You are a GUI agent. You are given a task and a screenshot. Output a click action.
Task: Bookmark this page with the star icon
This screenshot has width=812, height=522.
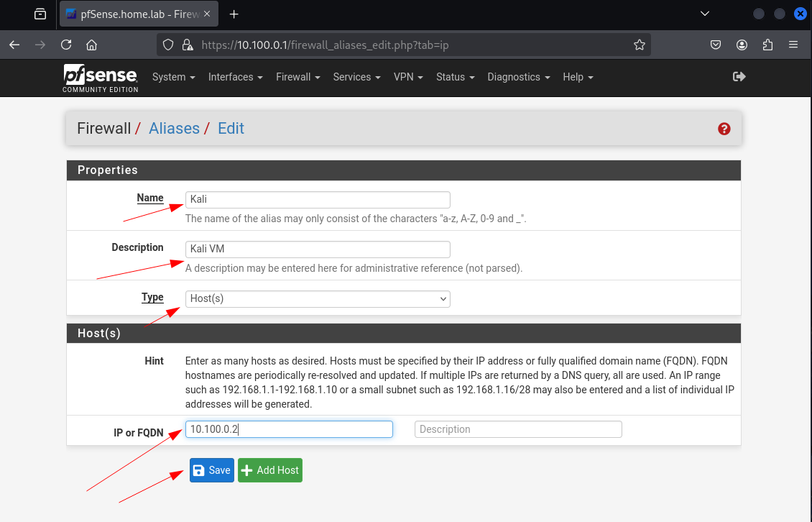coord(640,45)
